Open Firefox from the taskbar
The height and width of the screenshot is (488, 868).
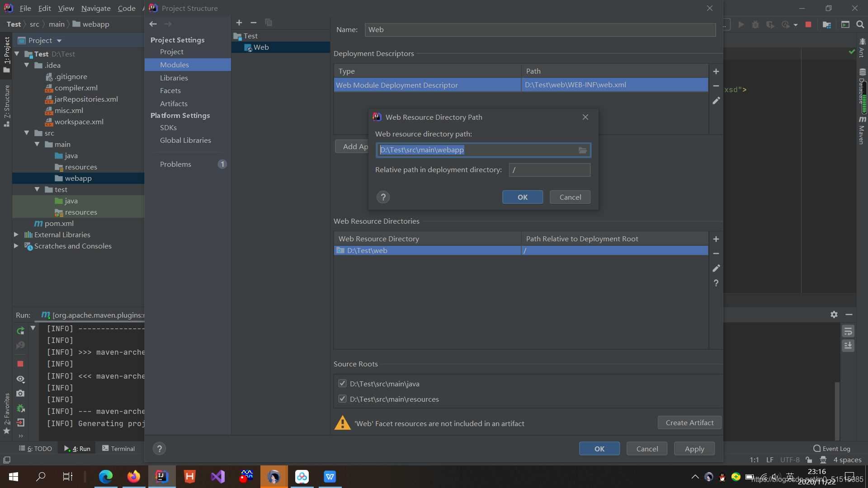coord(133,477)
